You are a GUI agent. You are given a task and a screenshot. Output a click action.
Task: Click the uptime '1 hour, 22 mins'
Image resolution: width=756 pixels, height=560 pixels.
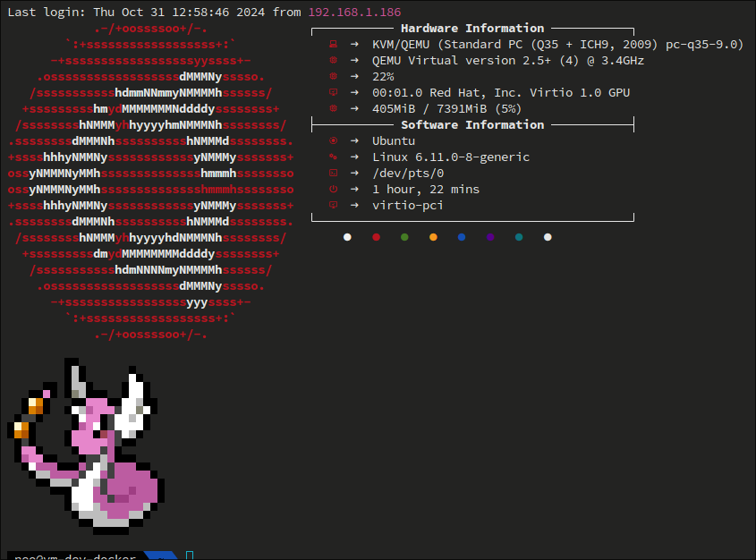click(x=426, y=189)
